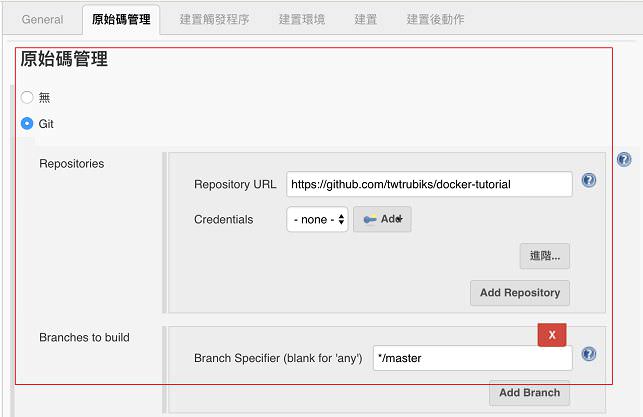
Task: Switch to the 建置 tab
Action: click(365, 19)
